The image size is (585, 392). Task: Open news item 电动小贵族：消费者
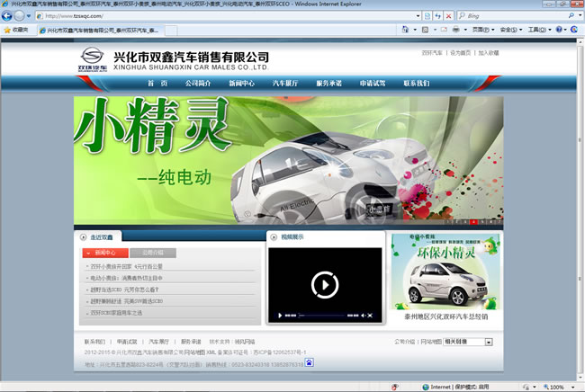[126, 278]
